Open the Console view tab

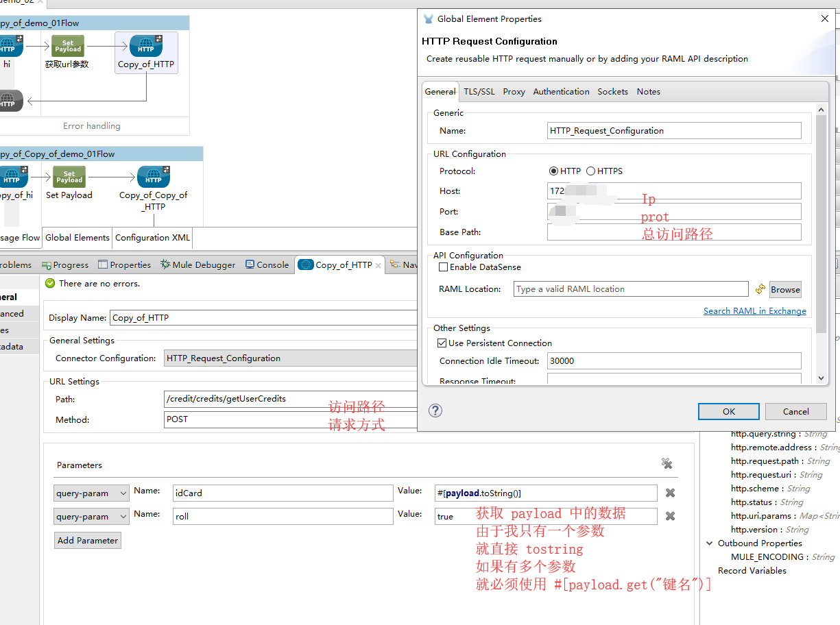point(267,265)
